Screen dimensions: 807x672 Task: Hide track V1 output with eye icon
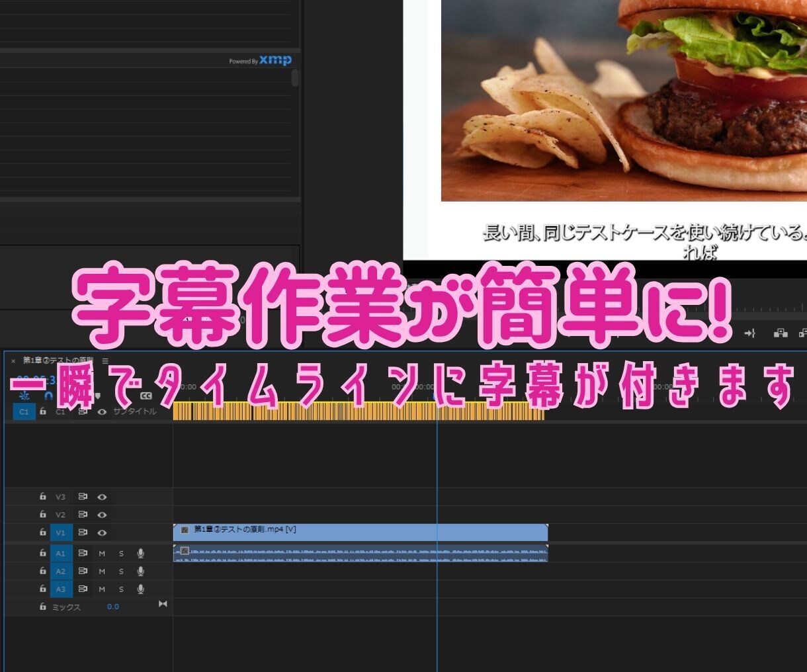[102, 532]
